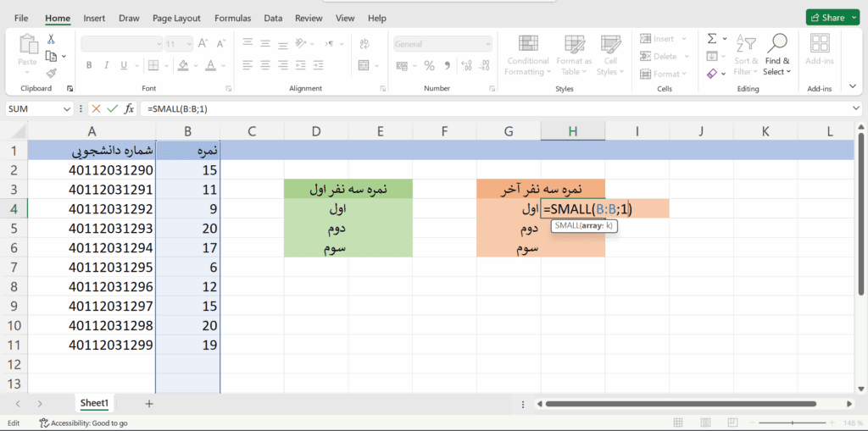Open the Formulas ribbon tab
The width and height of the screenshot is (868, 431).
pos(232,18)
